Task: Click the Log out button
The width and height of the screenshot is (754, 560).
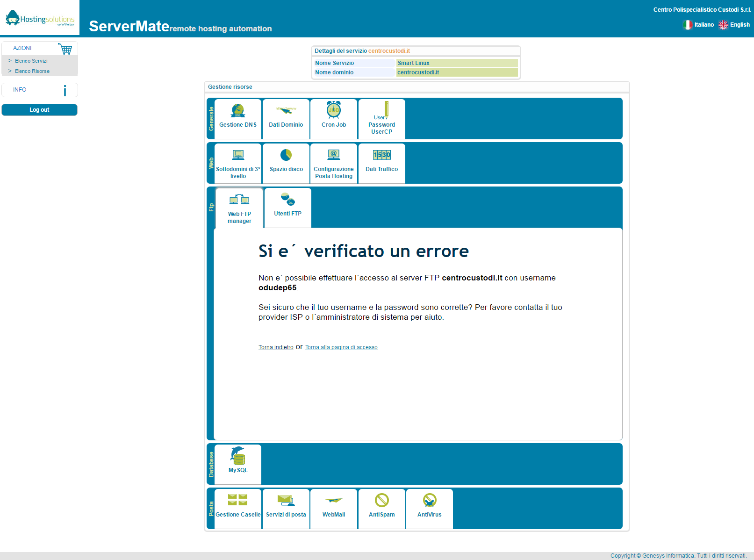Action: (40, 110)
